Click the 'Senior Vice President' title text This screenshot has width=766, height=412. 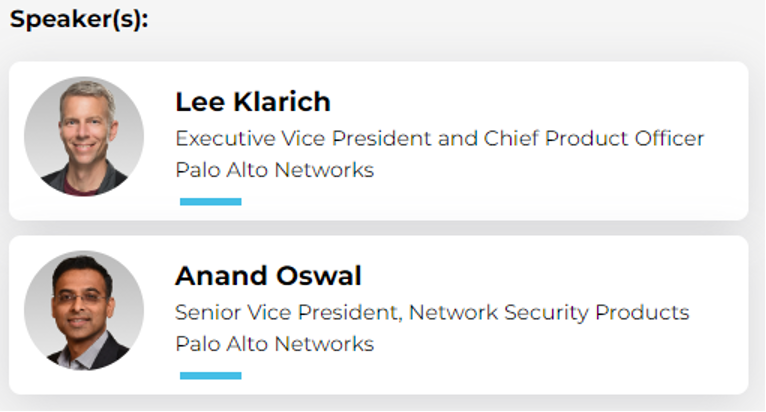288,312
